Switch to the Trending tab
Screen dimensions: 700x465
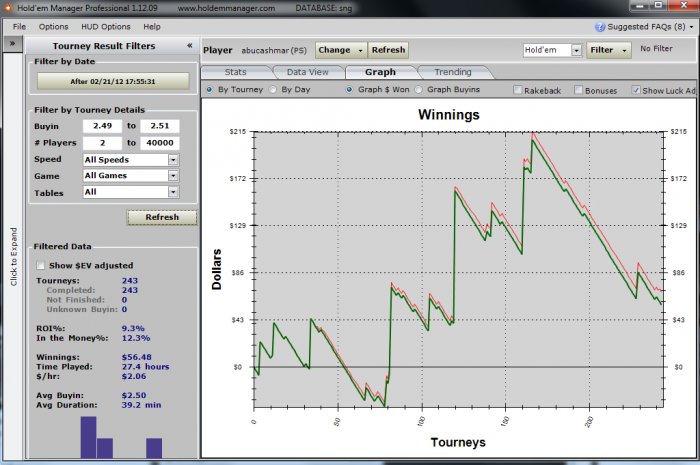click(x=453, y=72)
